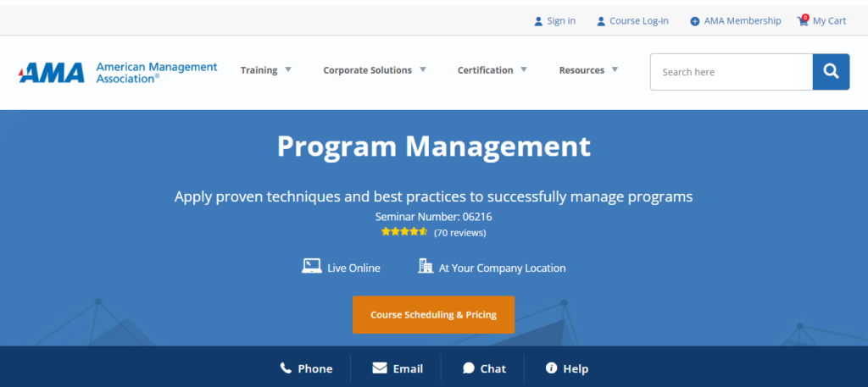Screen dimensions: 868x387
Task: Expand the Training dropdown arrow
Action: 288,69
